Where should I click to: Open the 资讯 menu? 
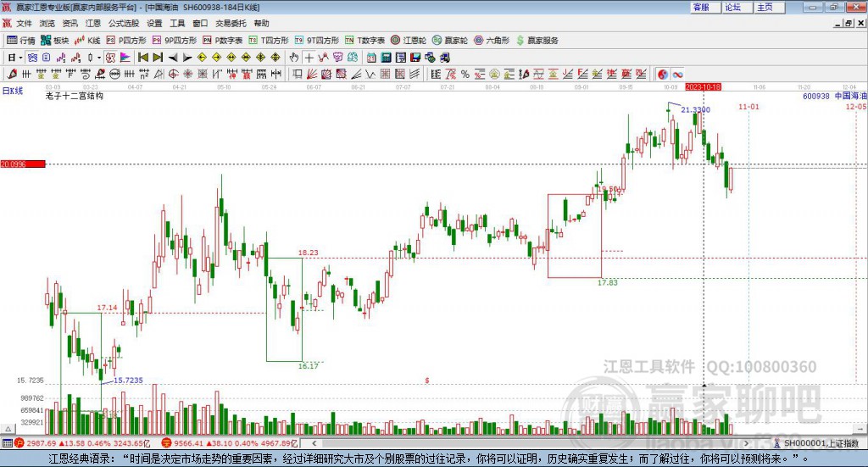(70, 23)
